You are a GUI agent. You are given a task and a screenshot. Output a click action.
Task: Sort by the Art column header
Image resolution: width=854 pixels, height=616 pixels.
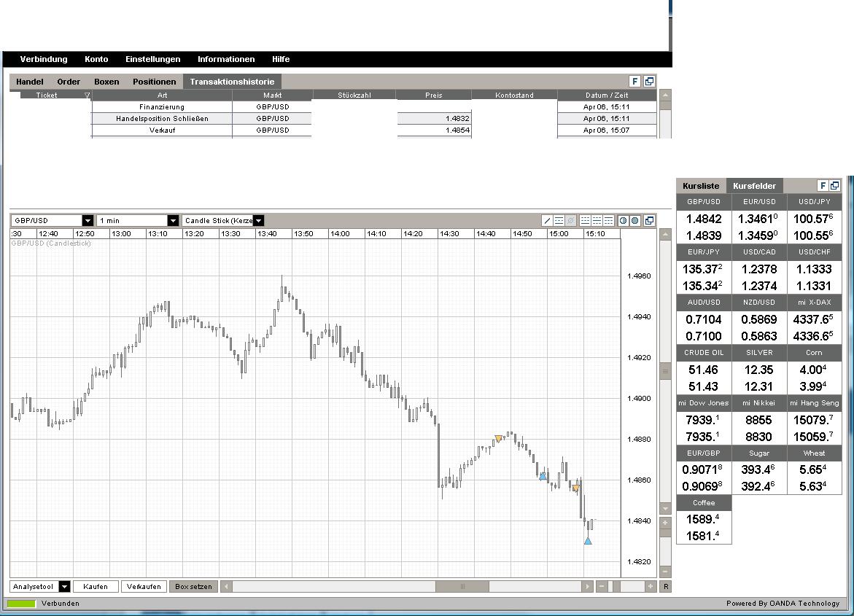tap(162, 95)
